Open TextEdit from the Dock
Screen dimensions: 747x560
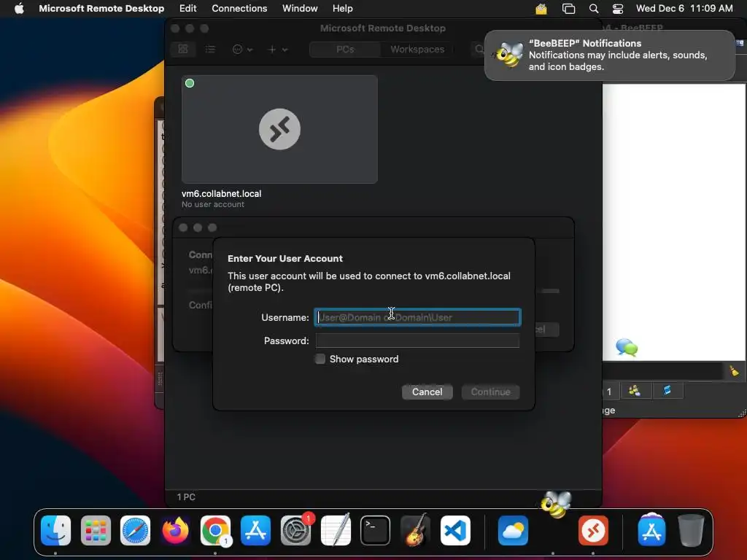[336, 530]
